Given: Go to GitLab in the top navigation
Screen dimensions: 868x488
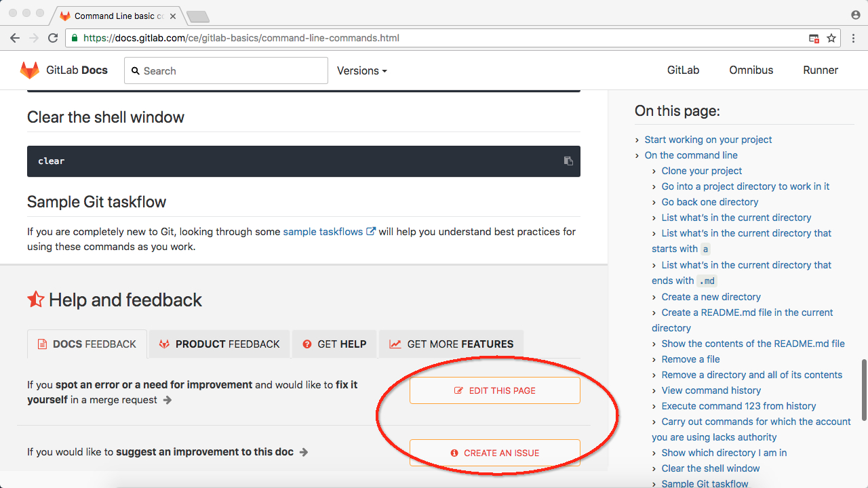Looking at the screenshot, I should [x=683, y=70].
